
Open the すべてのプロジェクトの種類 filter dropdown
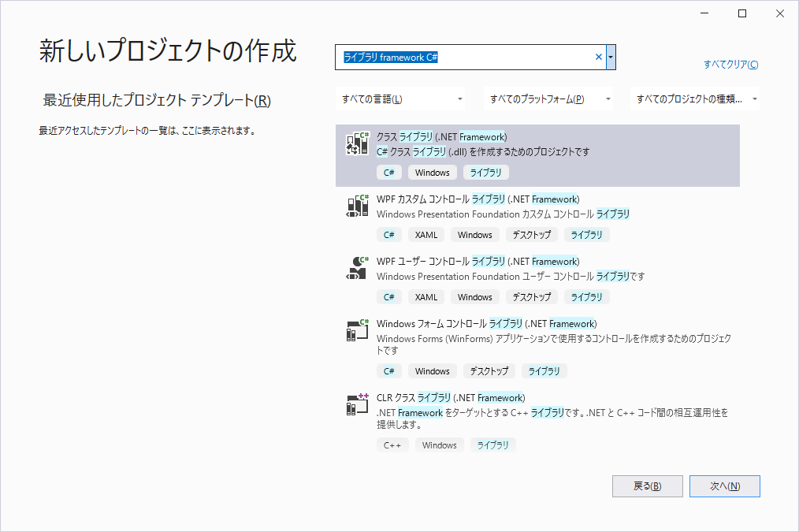point(697,99)
